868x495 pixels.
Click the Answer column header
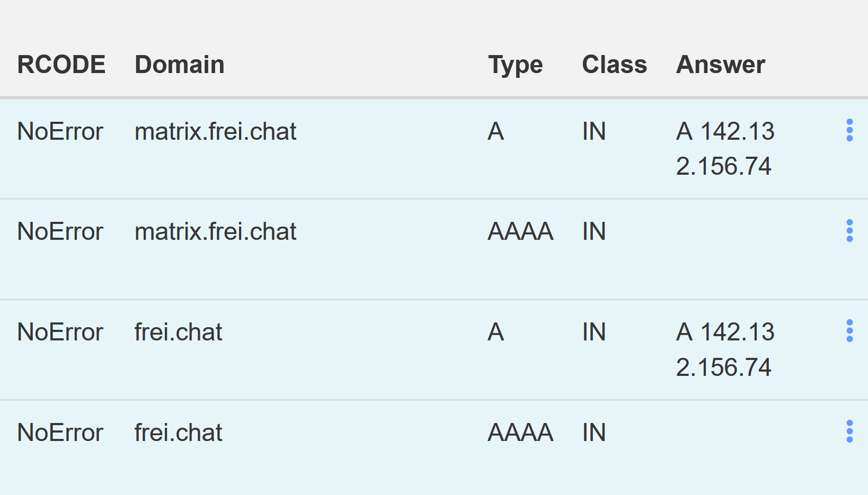coord(721,65)
